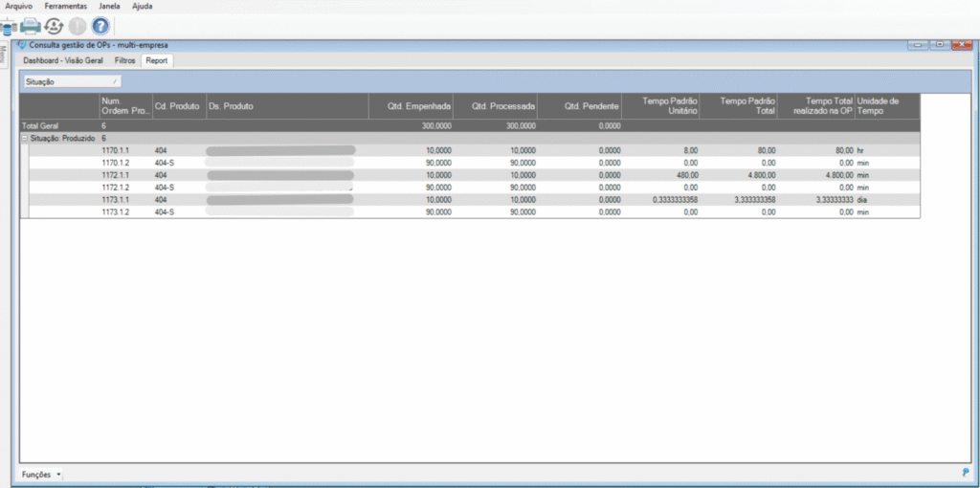Click the pin icon at bottom right
The width and height of the screenshot is (980, 488).
965,473
